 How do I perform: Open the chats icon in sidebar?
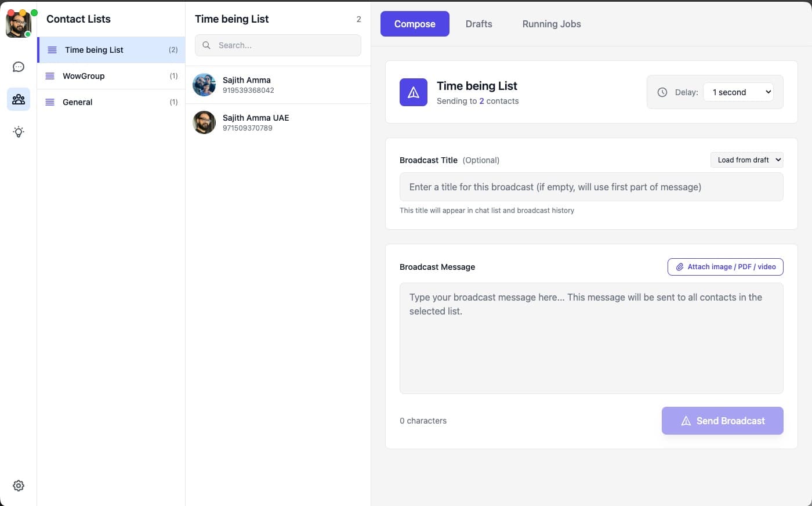click(x=19, y=67)
